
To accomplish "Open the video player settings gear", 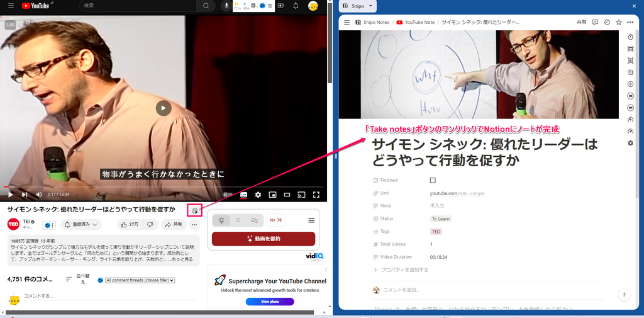I will [x=258, y=195].
